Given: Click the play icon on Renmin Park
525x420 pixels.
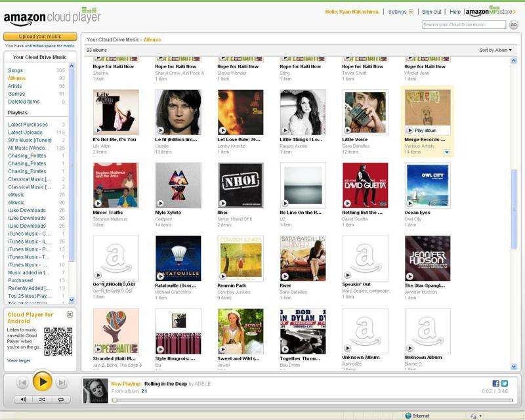Looking at the screenshot, I should click(222, 276).
